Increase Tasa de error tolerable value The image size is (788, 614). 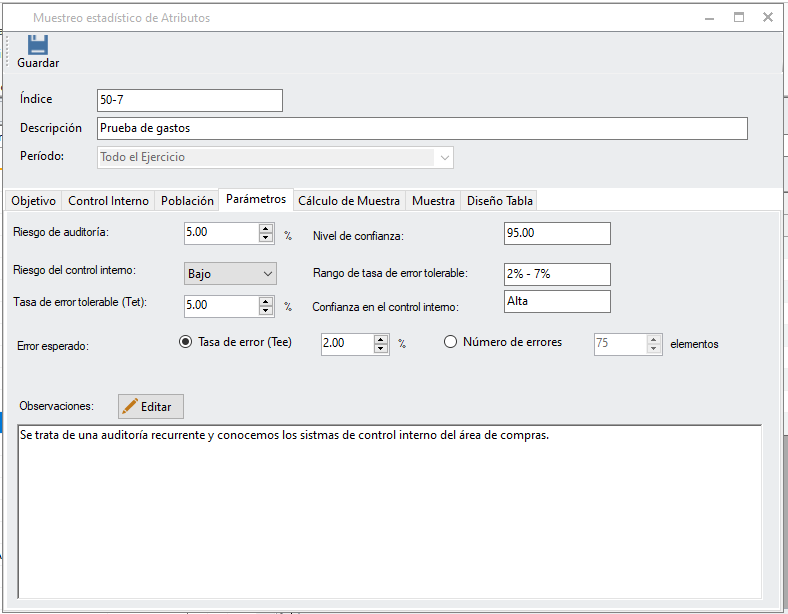coord(266,301)
